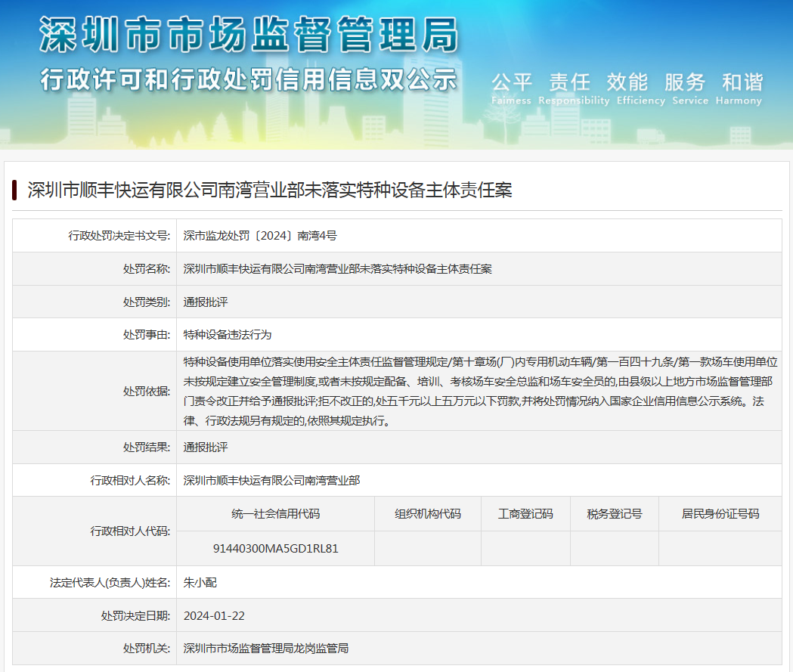Select the value 特种设备违法行为
Viewport: 793px width, 672px height.
click(227, 335)
